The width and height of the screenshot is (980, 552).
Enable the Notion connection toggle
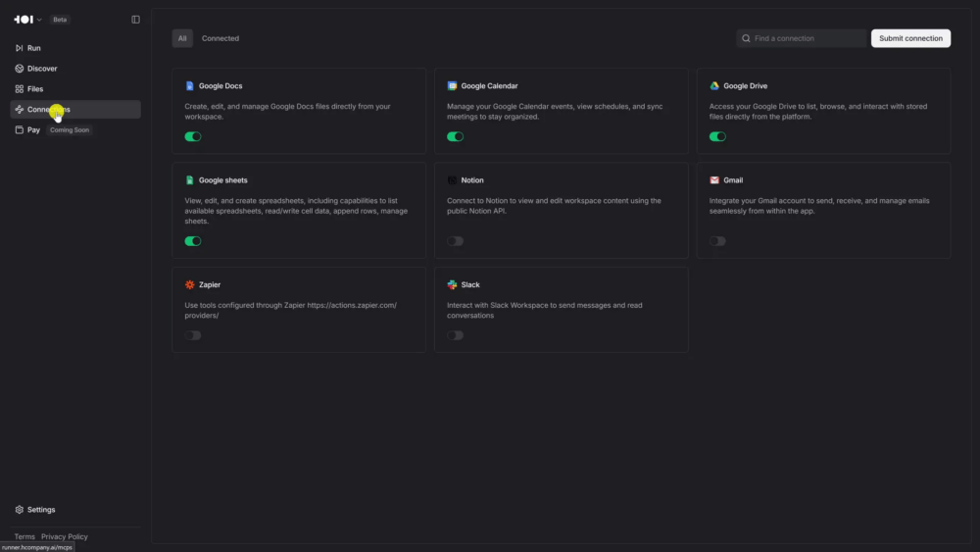(x=455, y=241)
